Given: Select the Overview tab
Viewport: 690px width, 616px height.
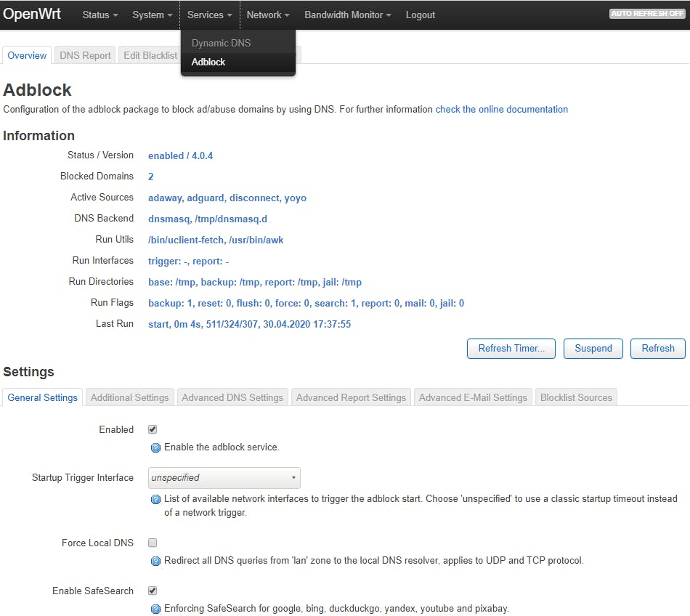Looking at the screenshot, I should [27, 55].
